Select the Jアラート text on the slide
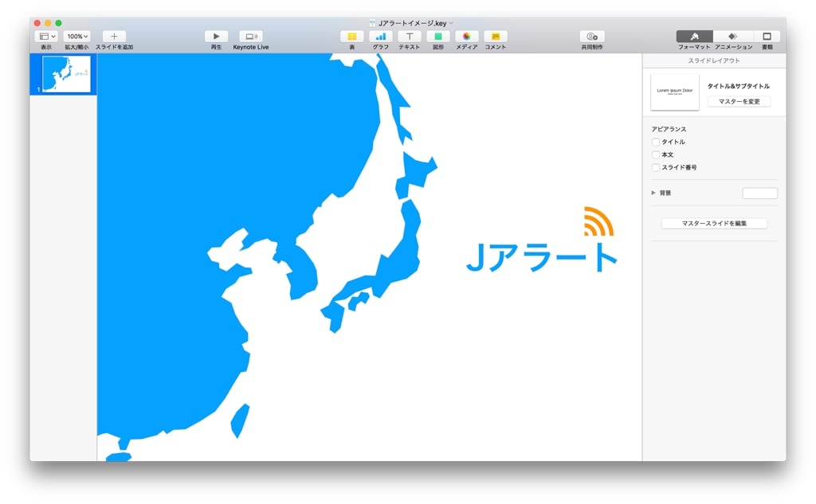Screen dimensions: 816x504 (541, 257)
